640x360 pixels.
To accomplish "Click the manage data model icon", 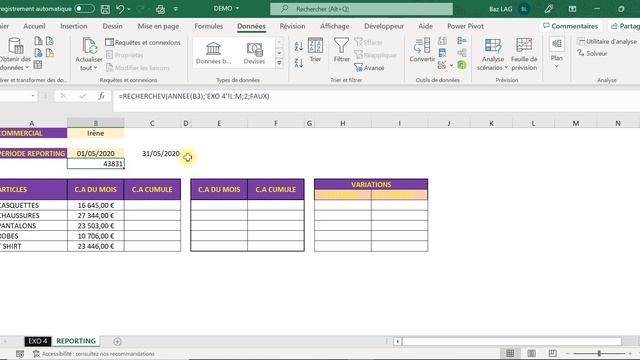I will pos(462,65).
